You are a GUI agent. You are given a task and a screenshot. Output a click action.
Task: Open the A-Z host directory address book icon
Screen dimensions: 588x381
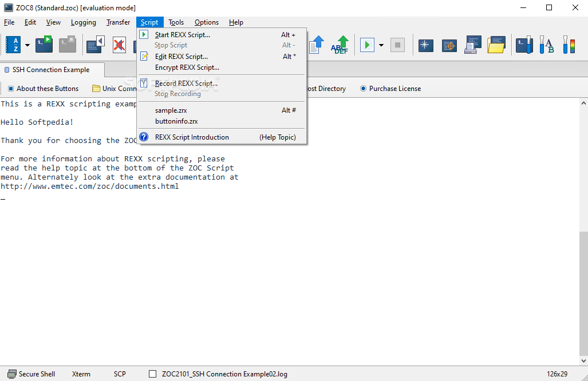click(x=13, y=45)
